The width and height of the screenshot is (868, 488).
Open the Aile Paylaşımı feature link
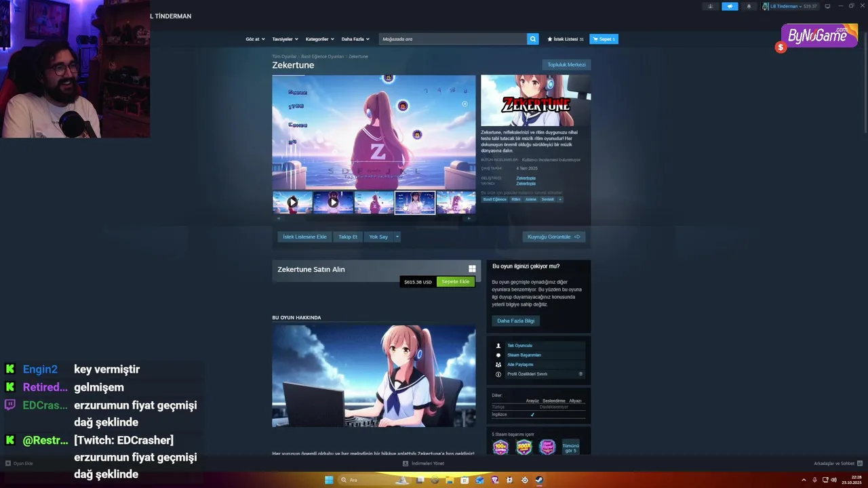(x=520, y=365)
